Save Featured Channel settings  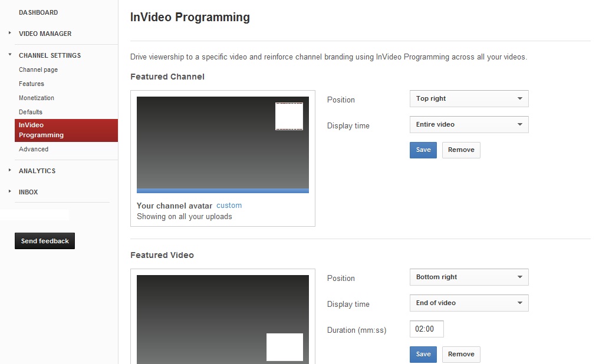point(423,150)
